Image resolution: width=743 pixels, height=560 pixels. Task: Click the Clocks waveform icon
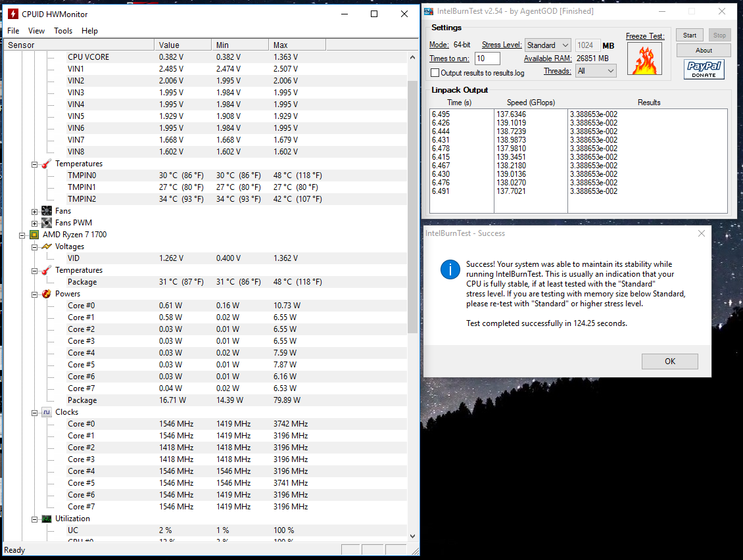click(x=47, y=412)
